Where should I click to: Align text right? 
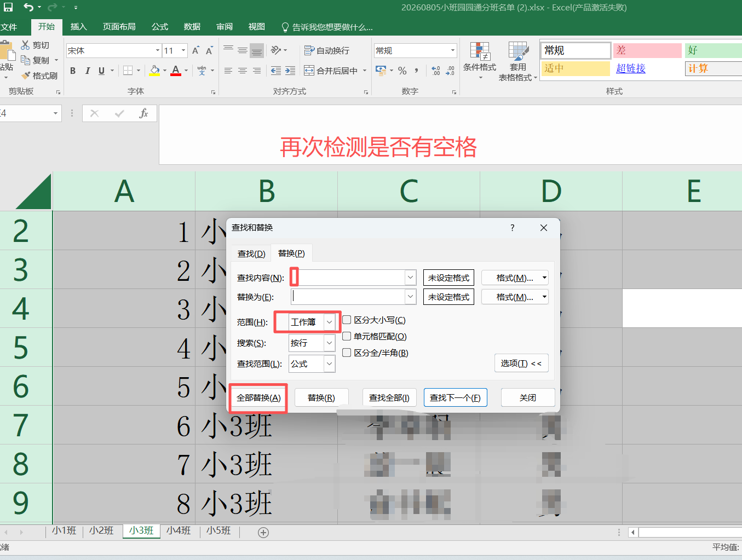[257, 71]
